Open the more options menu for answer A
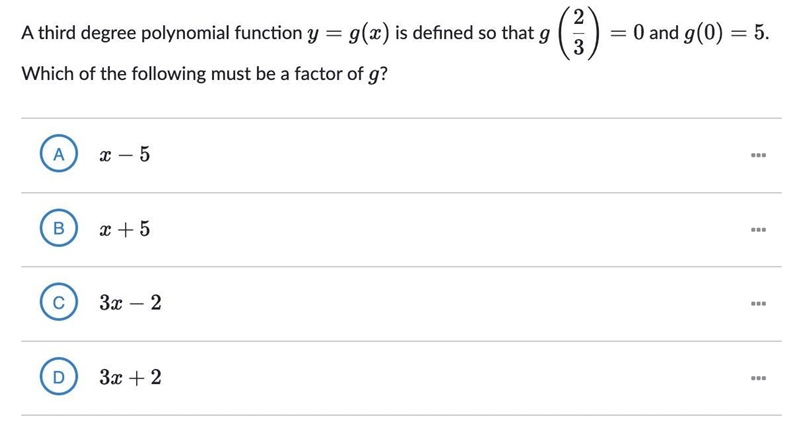This screenshot has width=800, height=442. [758, 155]
